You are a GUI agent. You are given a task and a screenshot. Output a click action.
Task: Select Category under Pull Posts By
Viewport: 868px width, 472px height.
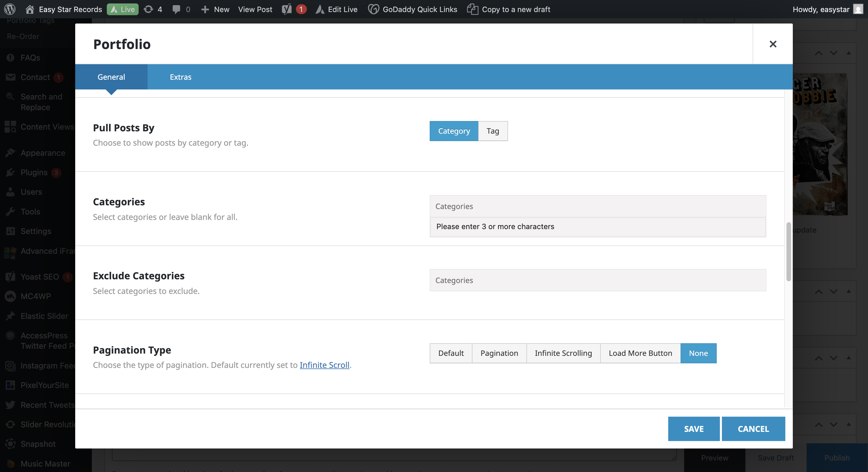[454, 131]
